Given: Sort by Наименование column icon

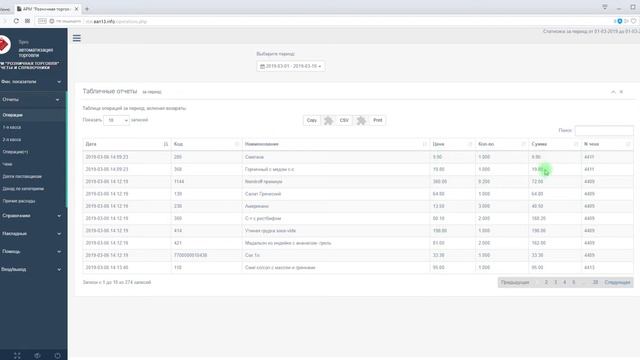Looking at the screenshot, I should pyautogui.click(x=424, y=144).
